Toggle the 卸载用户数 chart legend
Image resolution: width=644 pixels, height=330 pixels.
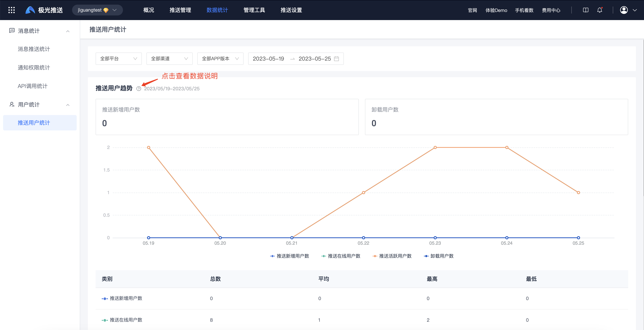[439, 256]
